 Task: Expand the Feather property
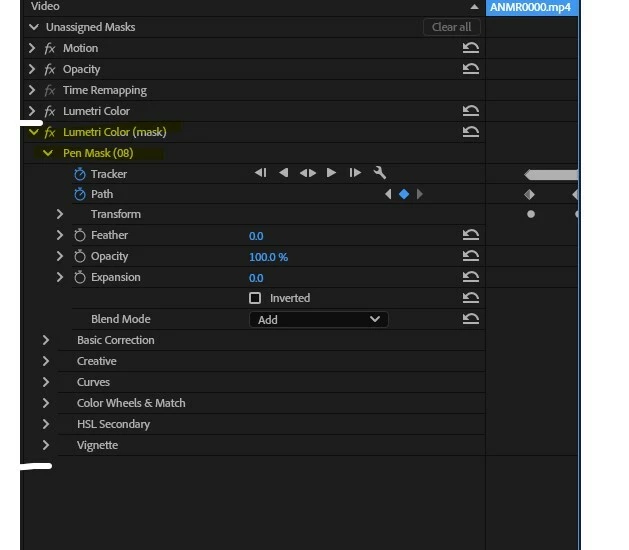(59, 235)
